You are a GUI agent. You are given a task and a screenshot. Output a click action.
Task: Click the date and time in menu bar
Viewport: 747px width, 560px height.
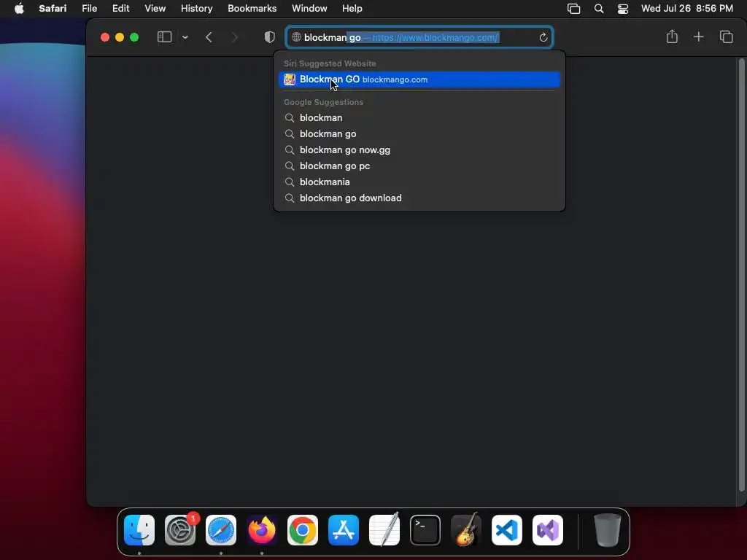coord(687,9)
